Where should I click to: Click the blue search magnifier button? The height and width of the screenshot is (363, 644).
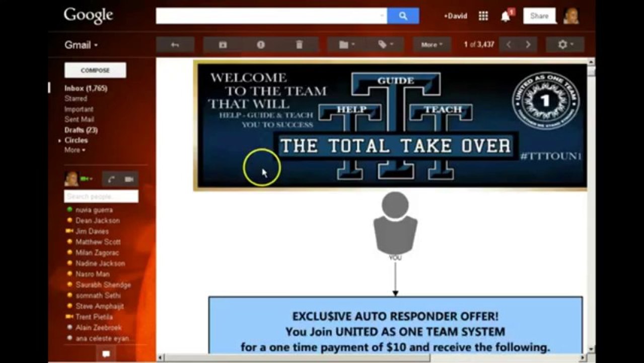click(x=403, y=16)
